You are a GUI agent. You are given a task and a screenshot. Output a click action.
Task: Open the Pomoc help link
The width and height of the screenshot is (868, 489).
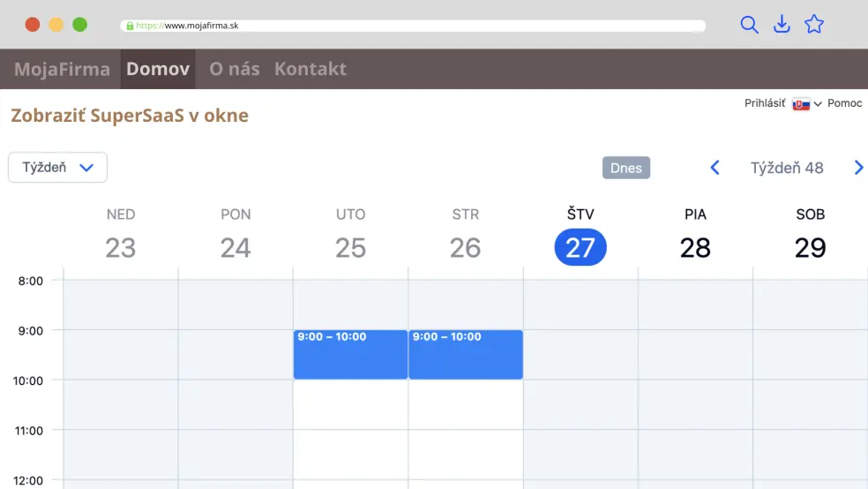(x=845, y=103)
